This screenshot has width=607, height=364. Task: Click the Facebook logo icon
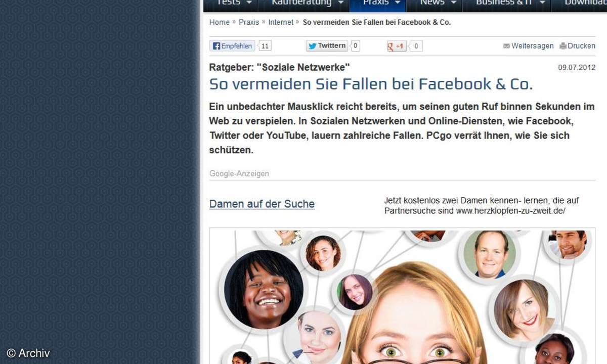click(216, 46)
